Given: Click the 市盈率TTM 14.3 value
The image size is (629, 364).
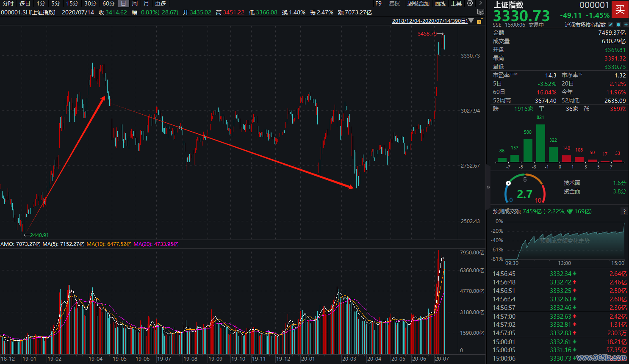Looking at the screenshot, I should (x=551, y=75).
